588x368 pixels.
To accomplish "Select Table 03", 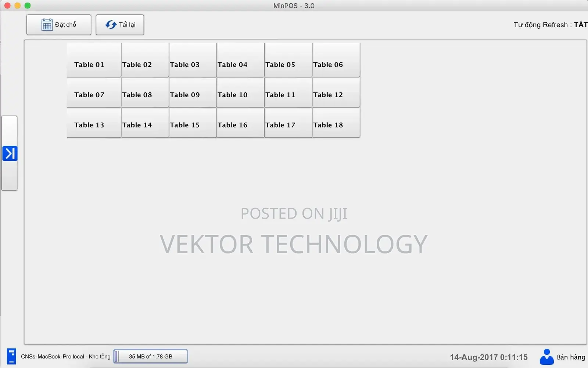I will coord(193,60).
